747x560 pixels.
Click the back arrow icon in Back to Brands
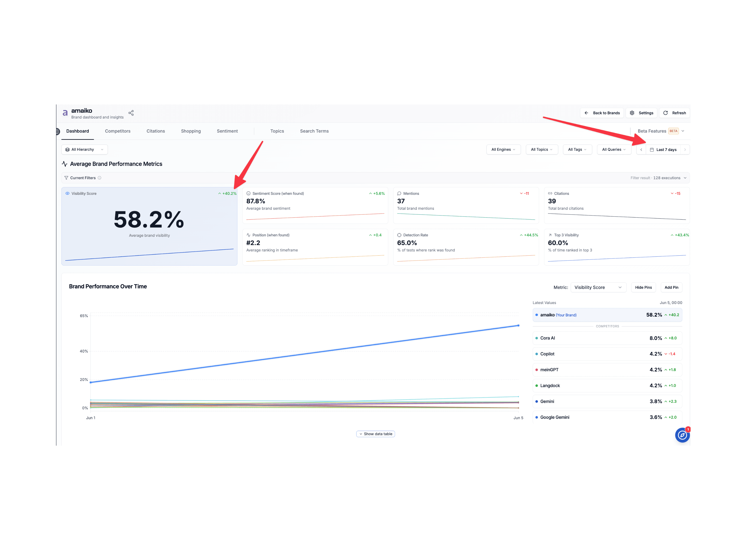coord(586,113)
